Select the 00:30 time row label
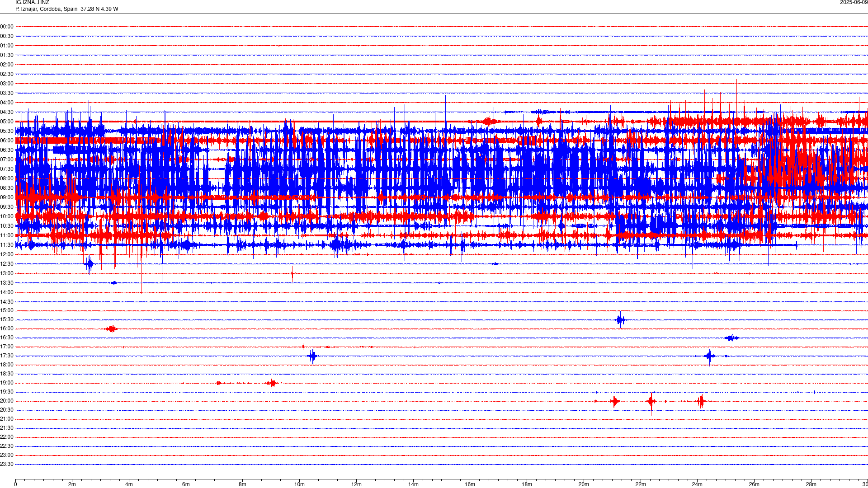868x488 pixels. tap(7, 36)
